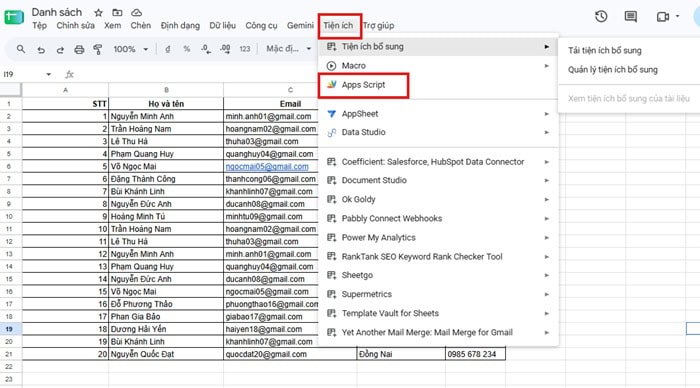Star the Danh sách document
Screen dimensions: 700x388
[x=98, y=13]
